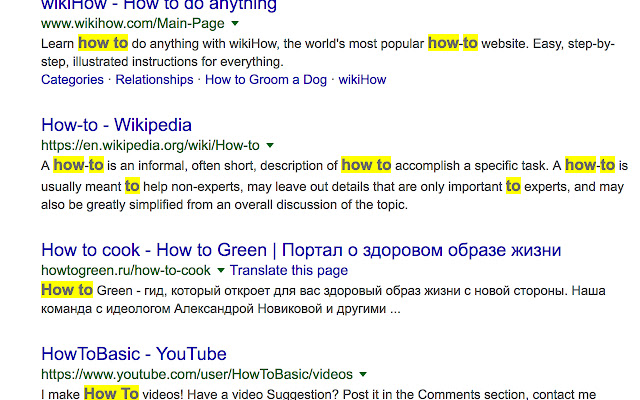The height and width of the screenshot is (400, 640).
Task: Click the https://www.youtube.com/user/HowToBasic/videos URL text
Action: [197, 374]
